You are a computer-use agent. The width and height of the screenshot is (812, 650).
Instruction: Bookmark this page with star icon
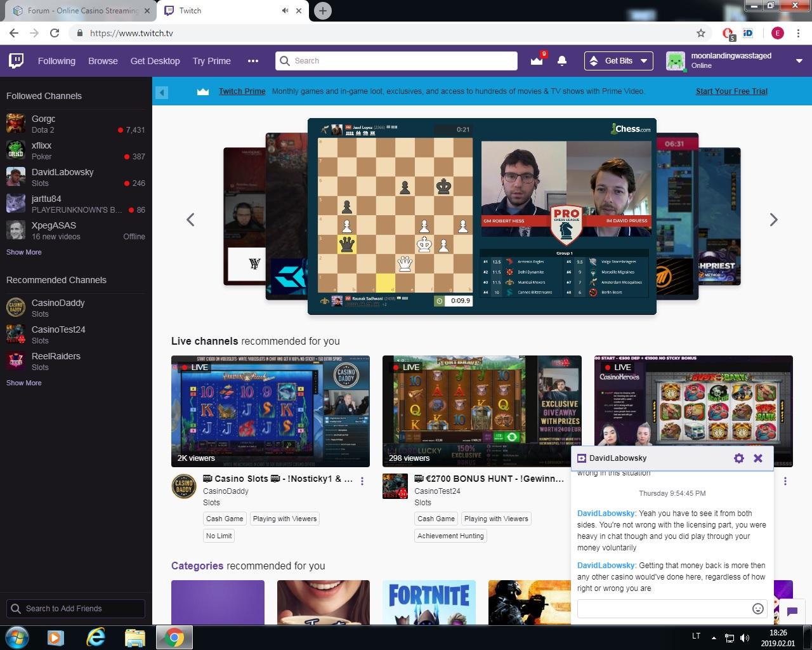pos(701,33)
